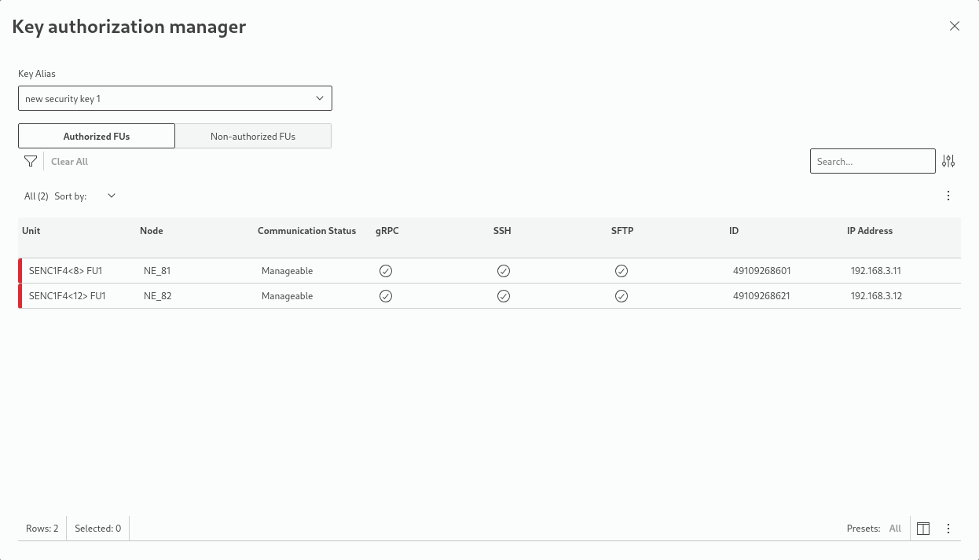Screen dimensions: 979x560
Task: Click the filter funnel icon
Action: pyautogui.click(x=31, y=161)
